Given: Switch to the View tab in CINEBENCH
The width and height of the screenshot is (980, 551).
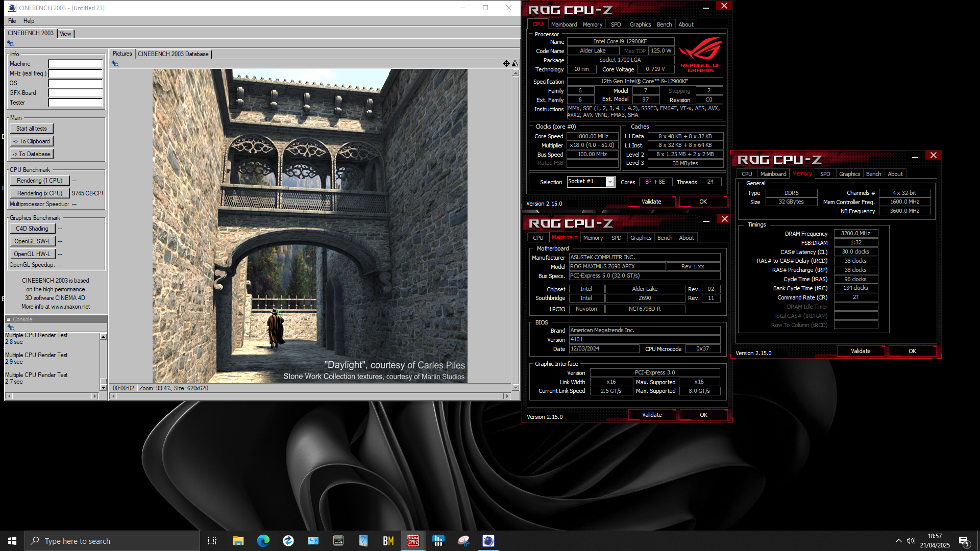Looking at the screenshot, I should [65, 34].
